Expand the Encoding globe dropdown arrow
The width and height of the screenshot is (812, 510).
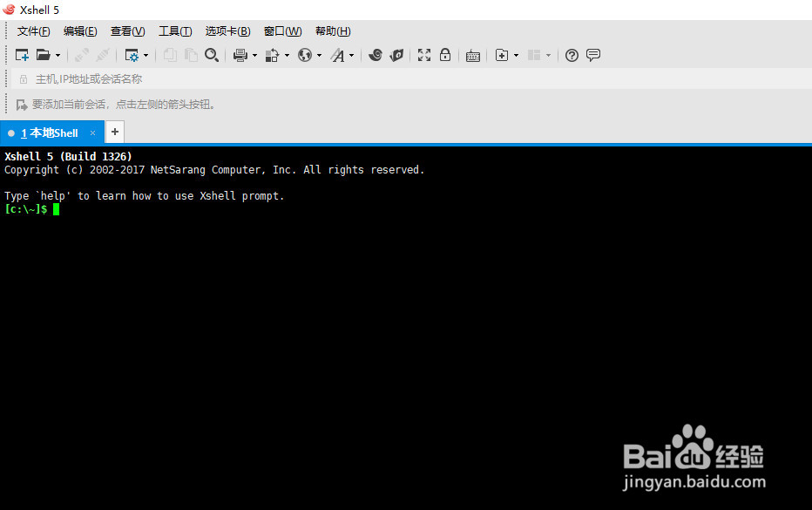click(x=319, y=56)
